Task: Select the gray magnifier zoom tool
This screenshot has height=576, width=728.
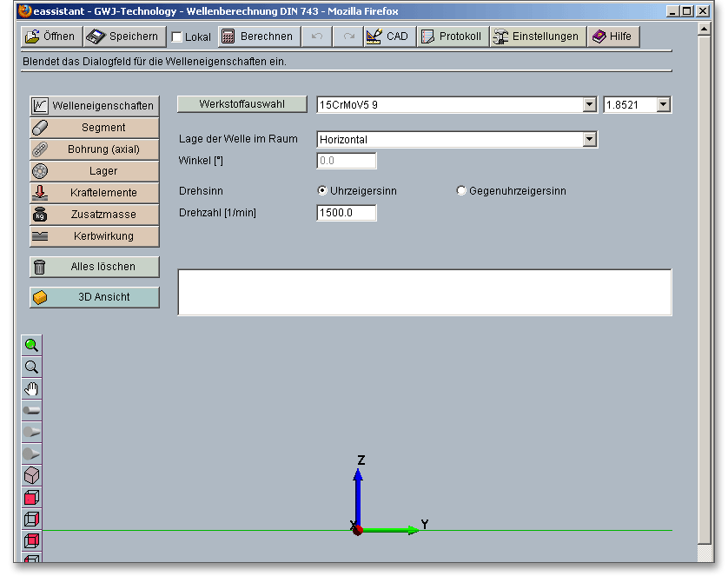Action: point(31,367)
